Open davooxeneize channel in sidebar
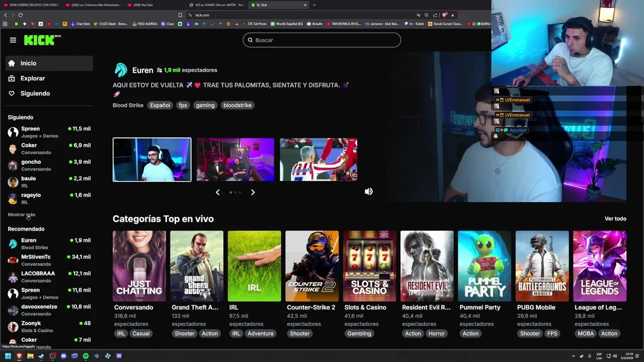This screenshot has height=362, width=644. 49,310
